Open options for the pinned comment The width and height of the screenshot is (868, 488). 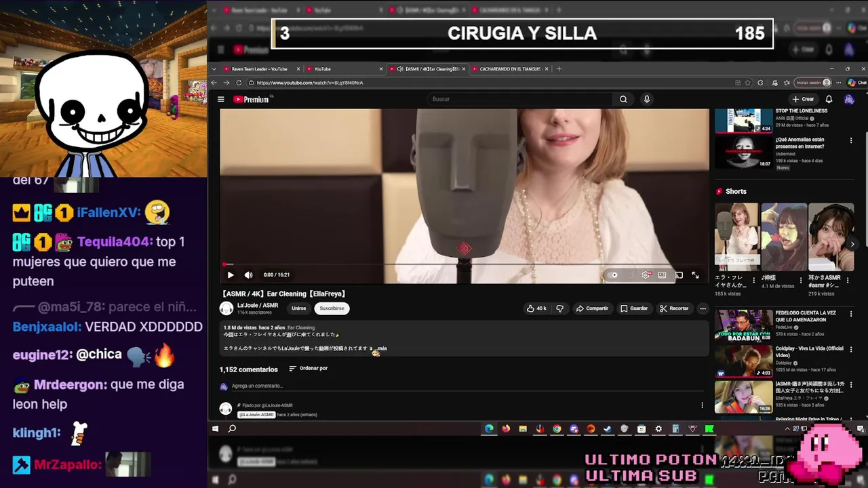[x=702, y=405]
